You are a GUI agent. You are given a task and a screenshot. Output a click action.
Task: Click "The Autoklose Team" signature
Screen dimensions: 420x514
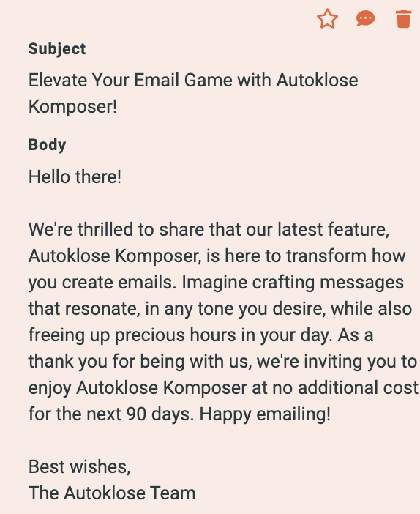(112, 493)
